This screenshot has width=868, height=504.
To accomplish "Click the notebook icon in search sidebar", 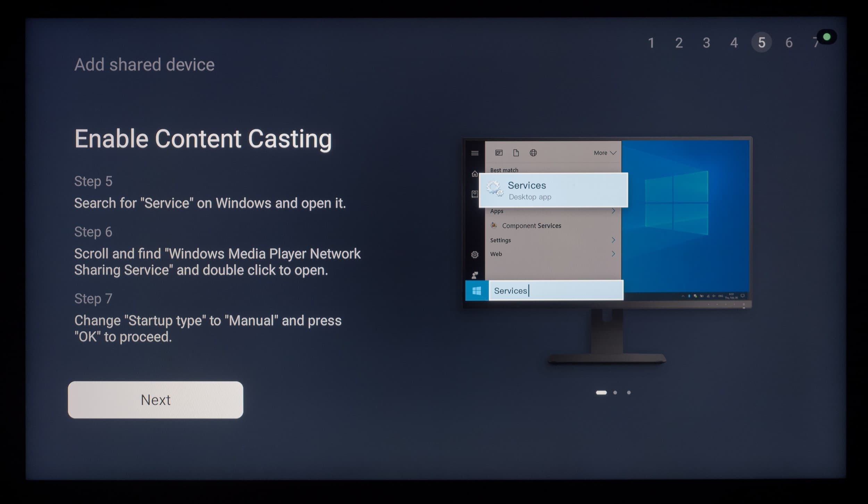I will coord(475,194).
